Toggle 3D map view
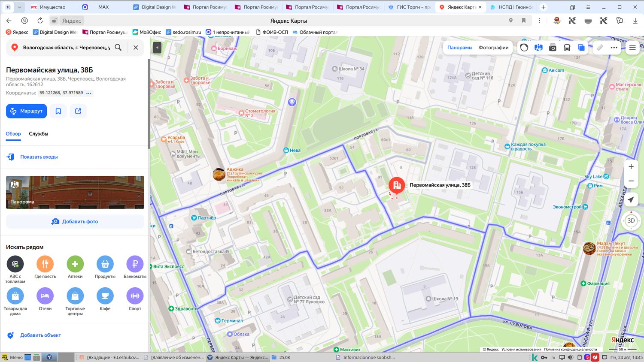 pyautogui.click(x=631, y=220)
